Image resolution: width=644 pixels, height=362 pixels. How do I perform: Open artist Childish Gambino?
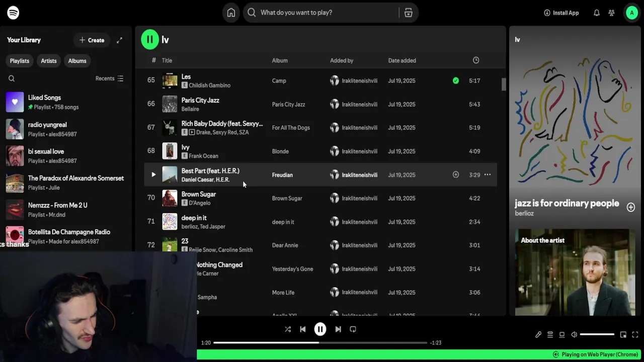click(x=209, y=85)
